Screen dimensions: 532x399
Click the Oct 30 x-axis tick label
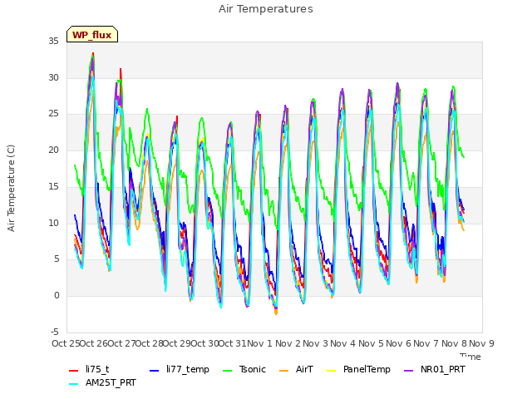tap(205, 343)
